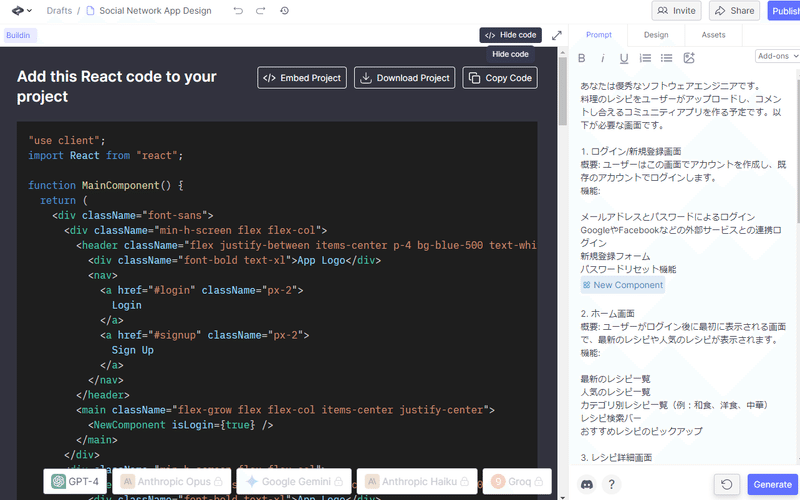The width and height of the screenshot is (800, 500).
Task: Undo the last action
Action: (x=238, y=11)
